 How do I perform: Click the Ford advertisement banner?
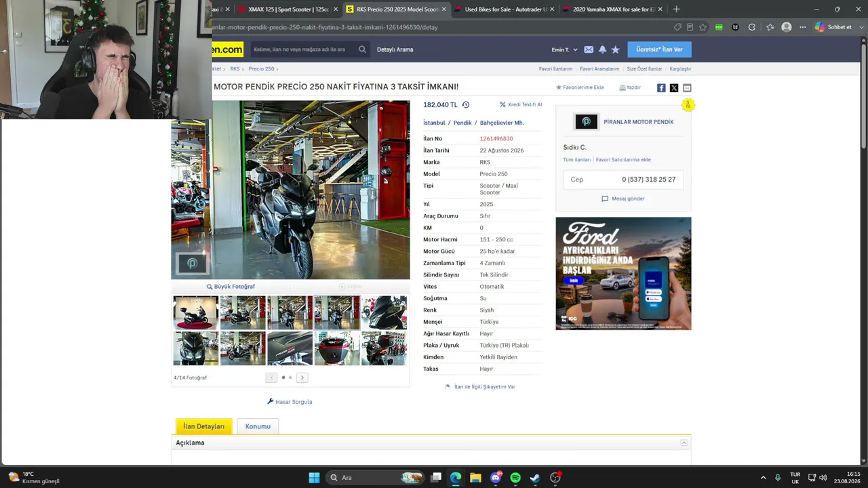click(x=623, y=274)
